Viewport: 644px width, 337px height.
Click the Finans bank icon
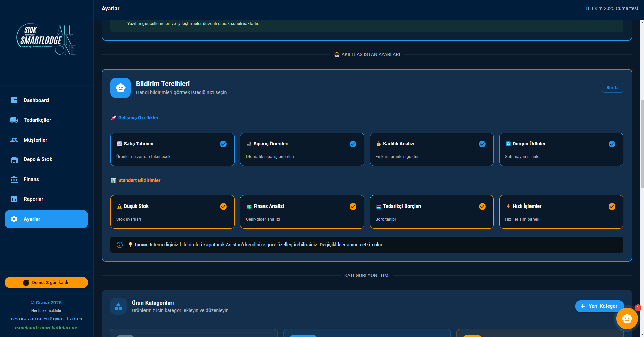coord(14,179)
